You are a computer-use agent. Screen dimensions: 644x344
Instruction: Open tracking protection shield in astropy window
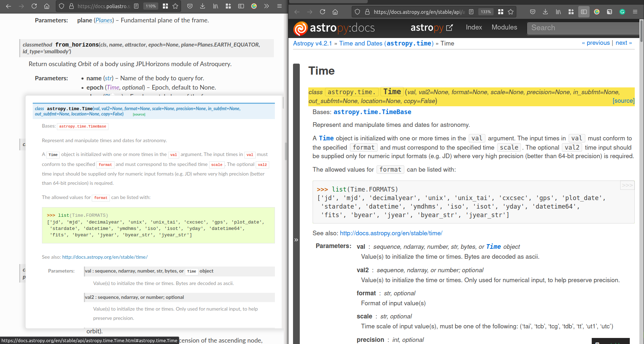click(358, 12)
